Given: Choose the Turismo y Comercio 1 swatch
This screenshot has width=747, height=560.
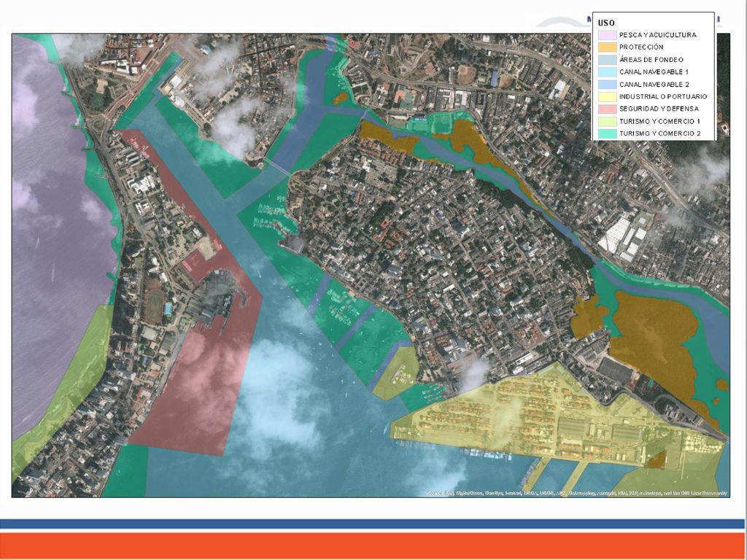Looking at the screenshot, I should [607, 122].
